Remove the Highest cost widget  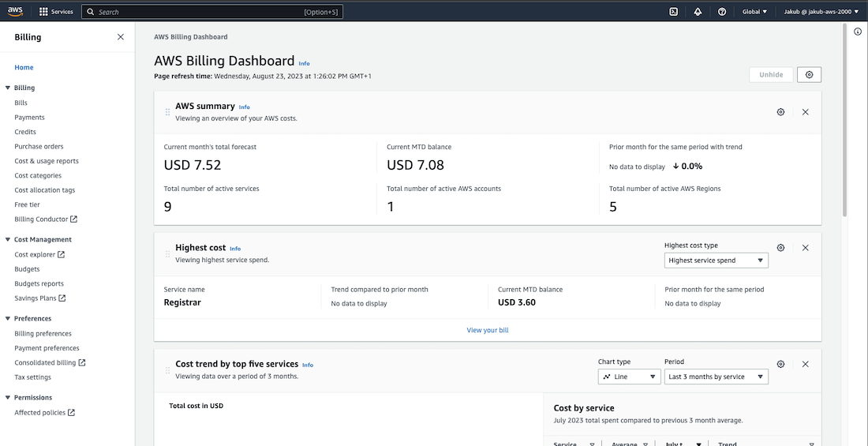(806, 248)
